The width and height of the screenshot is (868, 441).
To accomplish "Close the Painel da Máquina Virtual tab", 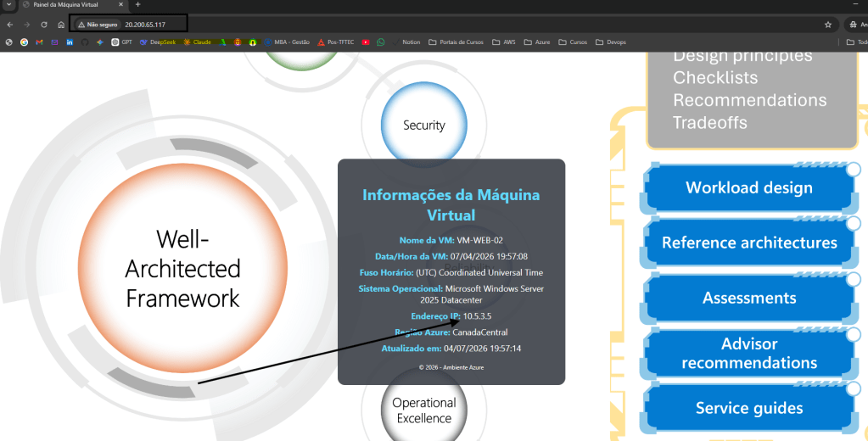I will (121, 5).
